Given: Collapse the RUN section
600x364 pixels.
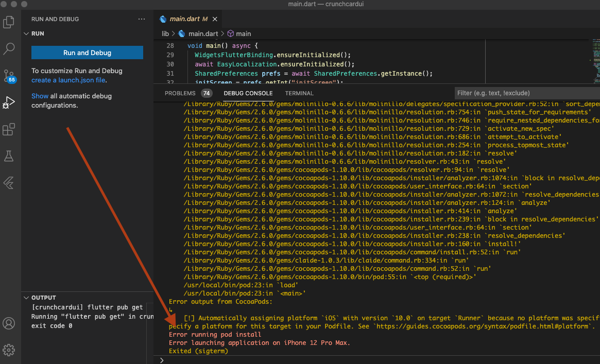Looking at the screenshot, I should pos(27,33).
